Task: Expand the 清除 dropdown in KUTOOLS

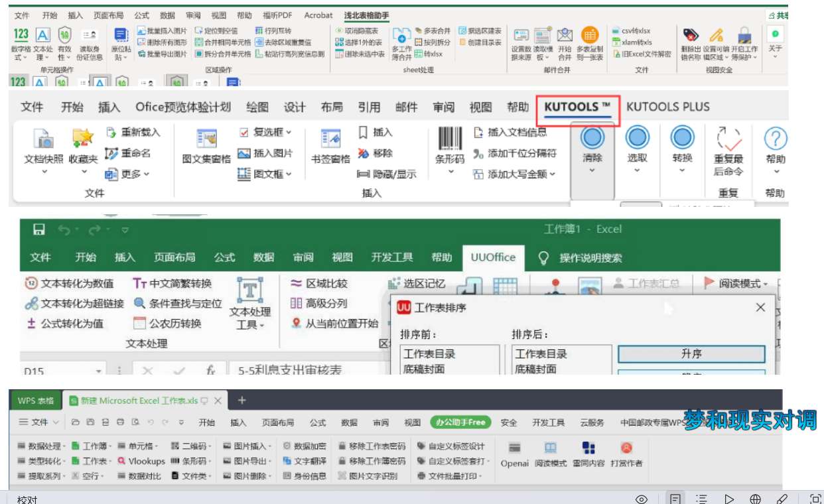Action: [x=592, y=171]
